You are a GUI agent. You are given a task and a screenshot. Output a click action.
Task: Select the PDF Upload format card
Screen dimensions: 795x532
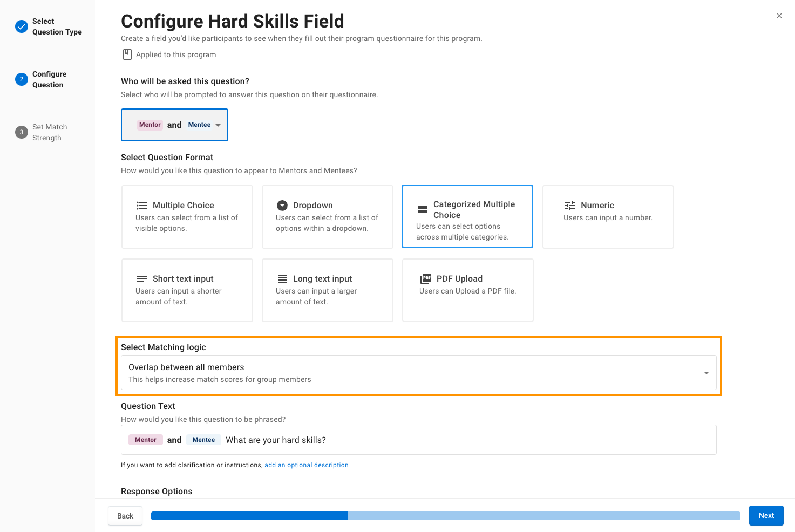[468, 290]
